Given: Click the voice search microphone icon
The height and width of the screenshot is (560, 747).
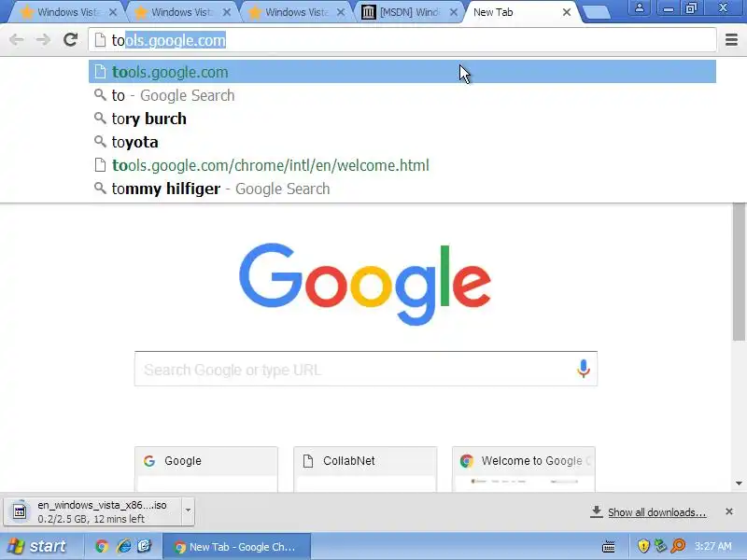Looking at the screenshot, I should point(583,369).
